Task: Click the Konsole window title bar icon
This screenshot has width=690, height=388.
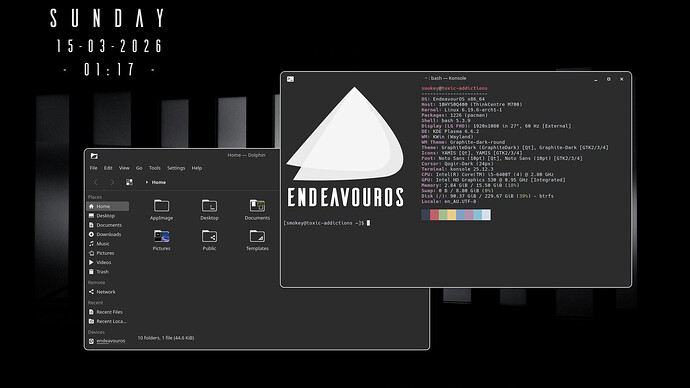Action: click(x=290, y=79)
